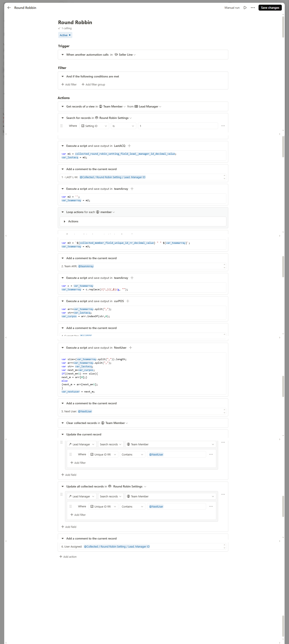Click the Save changes button
This screenshot has height=644, width=289.
click(x=270, y=8)
